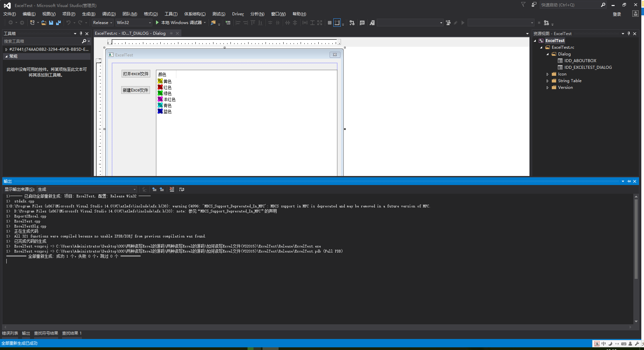Click the Tab Order toolbar icon

click(352, 23)
